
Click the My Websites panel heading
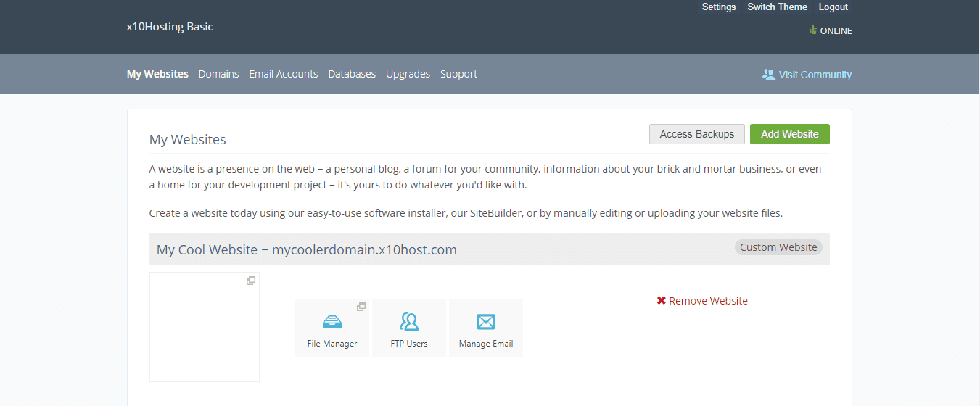tap(188, 140)
